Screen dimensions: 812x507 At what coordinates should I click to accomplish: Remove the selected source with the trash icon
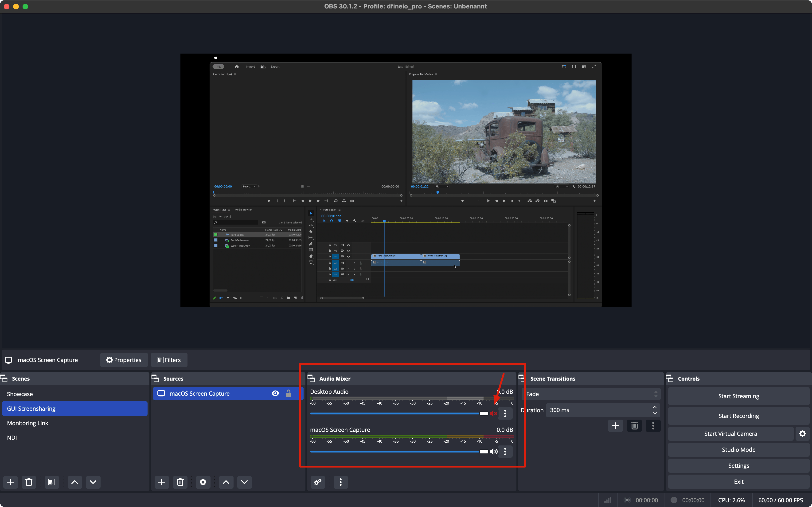[x=180, y=482]
